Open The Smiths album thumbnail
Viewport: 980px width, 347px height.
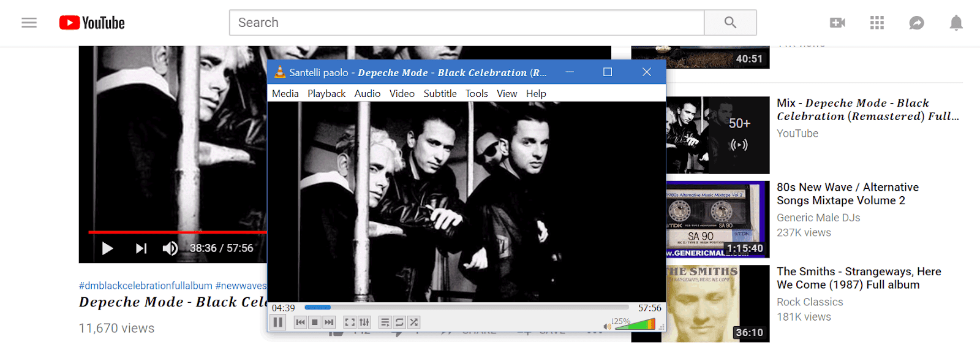click(718, 303)
